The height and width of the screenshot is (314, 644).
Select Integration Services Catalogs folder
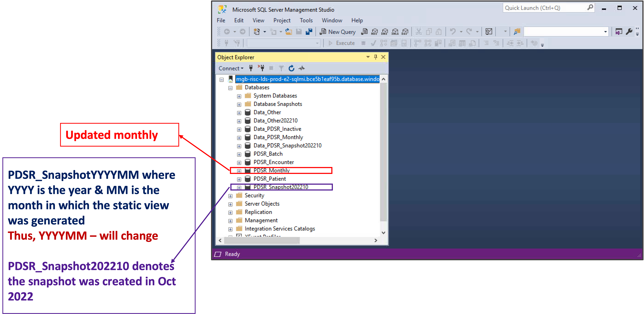pos(280,229)
